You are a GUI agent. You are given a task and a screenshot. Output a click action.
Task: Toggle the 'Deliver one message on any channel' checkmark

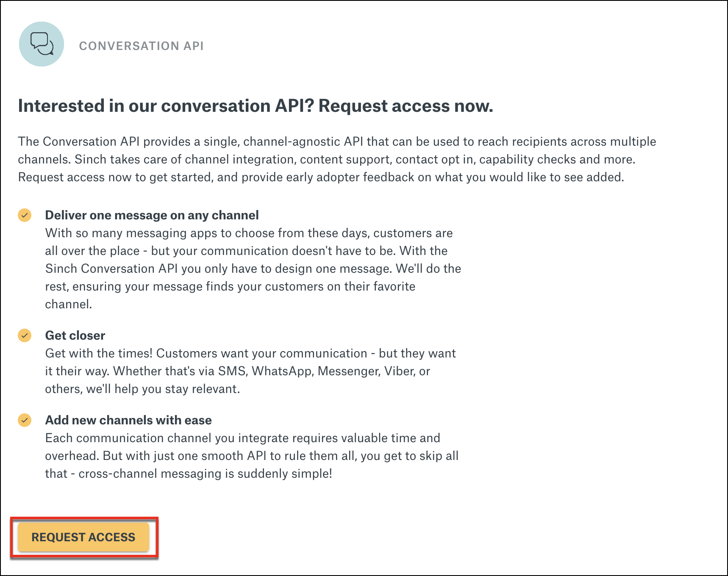click(25, 215)
